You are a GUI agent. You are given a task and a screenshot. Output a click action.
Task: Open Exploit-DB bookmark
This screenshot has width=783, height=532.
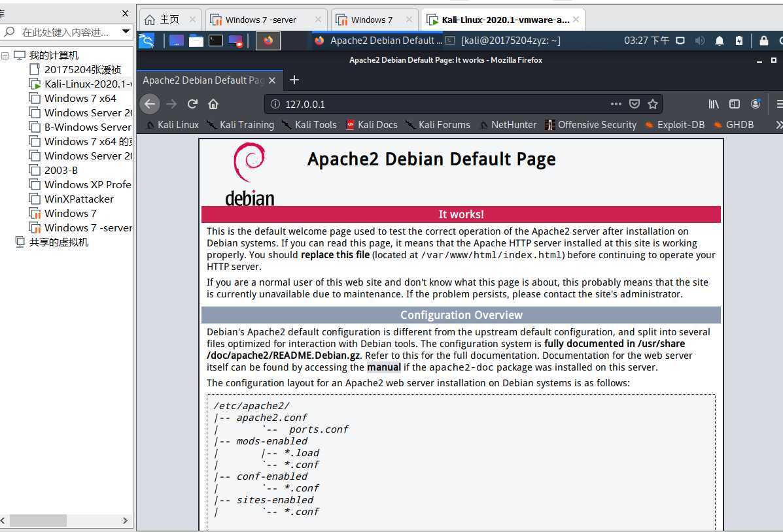674,125
